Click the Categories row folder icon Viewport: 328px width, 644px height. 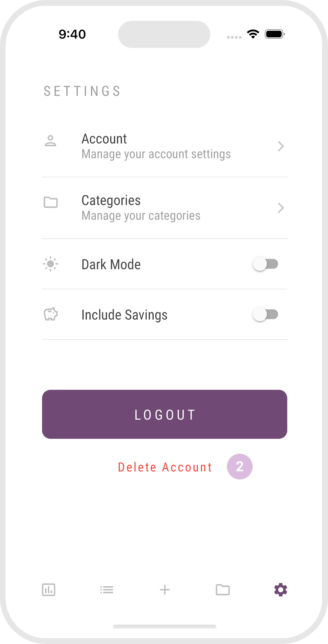[51, 202]
